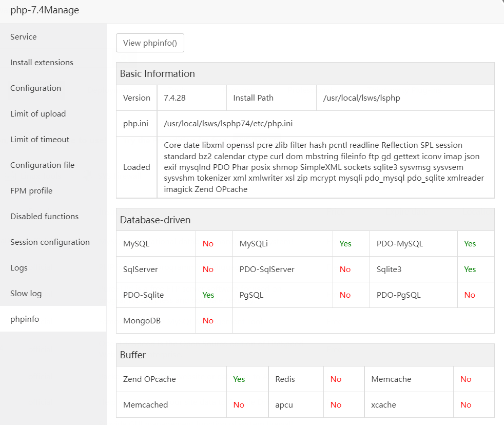Viewport: 504px width, 425px height.
Task: Click the loaded extensions list text
Action: pyautogui.click(x=323, y=167)
